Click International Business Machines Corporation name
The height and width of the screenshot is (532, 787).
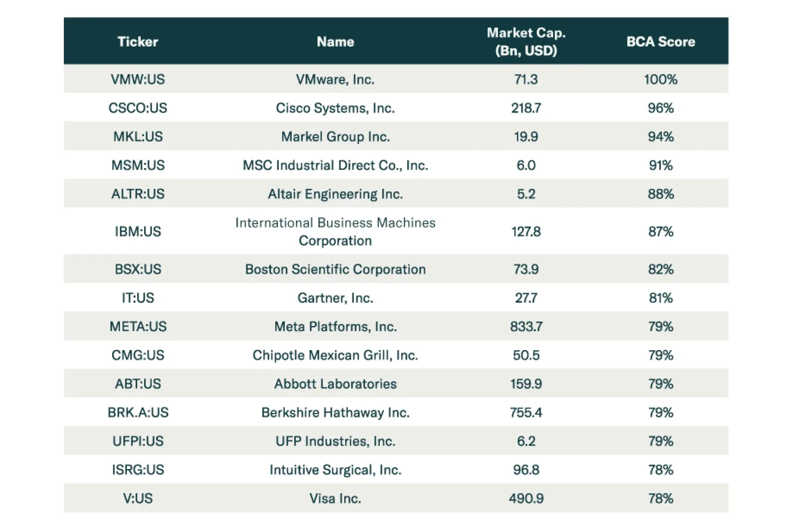(x=335, y=232)
